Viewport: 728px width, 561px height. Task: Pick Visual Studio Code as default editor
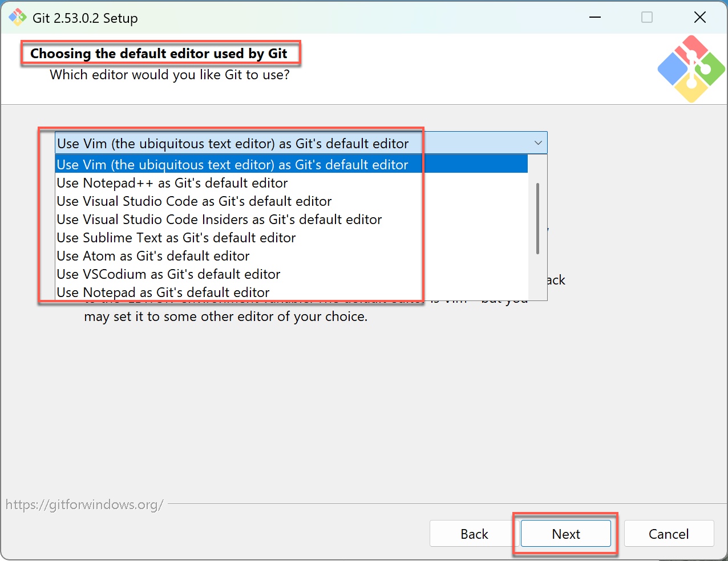[194, 201]
